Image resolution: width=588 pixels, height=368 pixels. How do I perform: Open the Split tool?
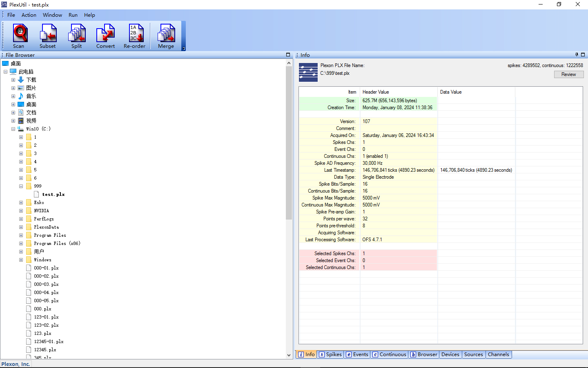coord(76,36)
